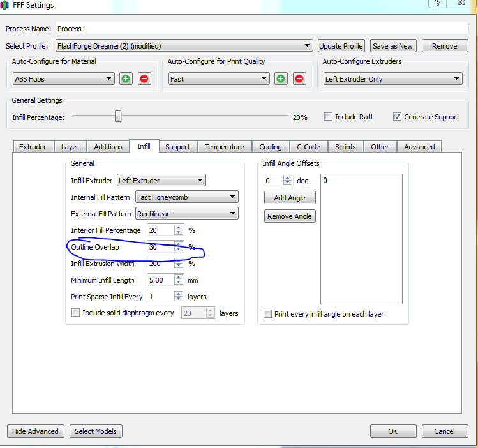
Task: Click the Update Profile button
Action: [x=341, y=46]
